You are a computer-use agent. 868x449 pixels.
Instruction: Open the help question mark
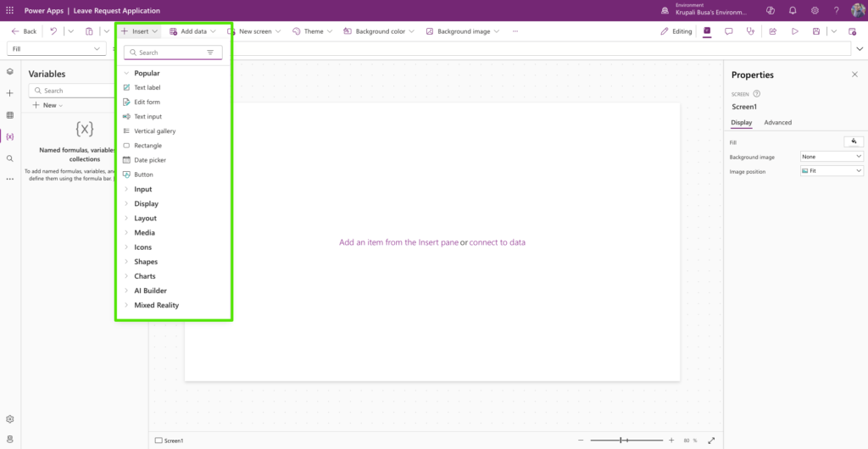pyautogui.click(x=837, y=10)
